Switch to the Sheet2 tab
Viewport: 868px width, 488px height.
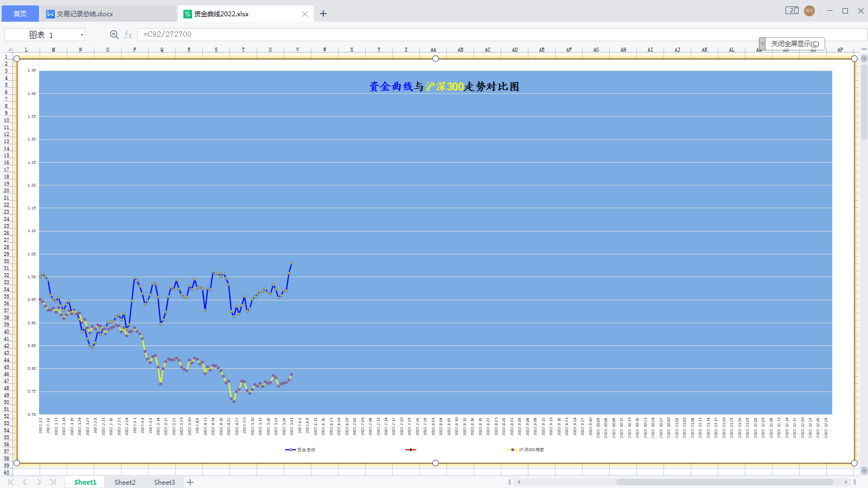tap(125, 481)
